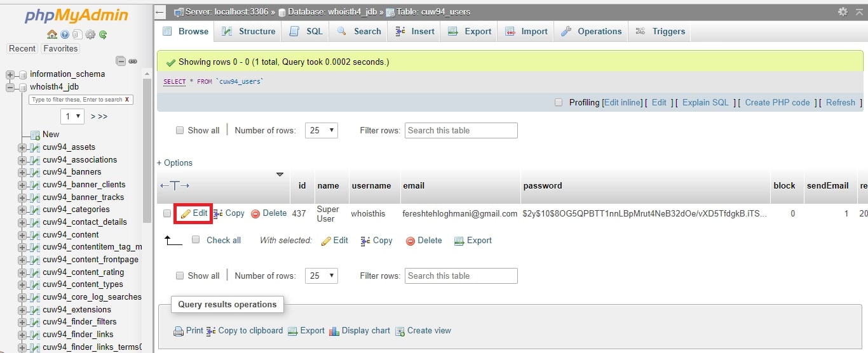Expand the cuw94_content table node

coord(22,235)
